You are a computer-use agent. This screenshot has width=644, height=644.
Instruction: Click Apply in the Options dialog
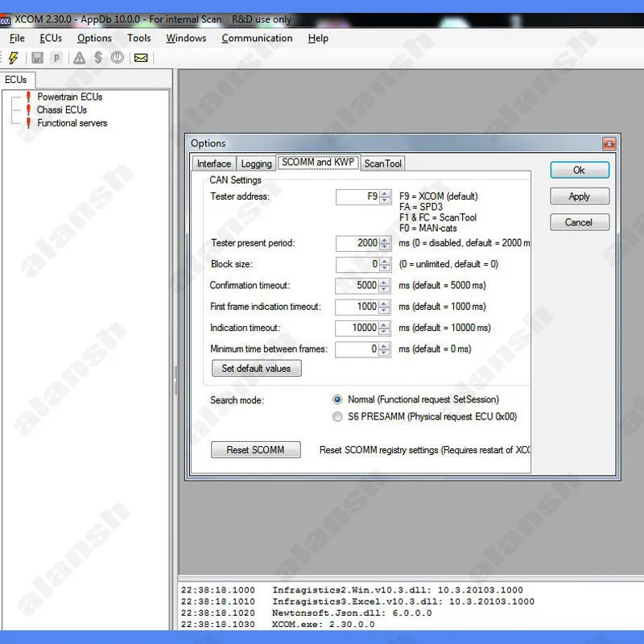point(579,196)
